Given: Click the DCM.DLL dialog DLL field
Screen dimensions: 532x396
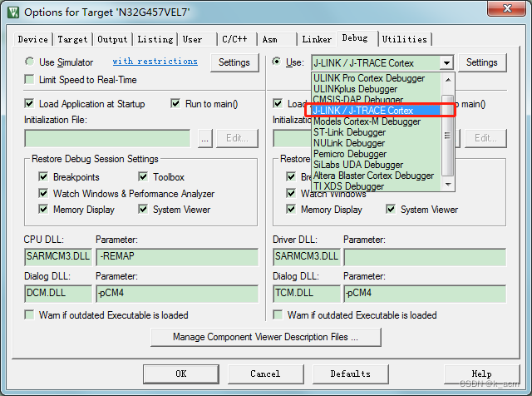Looking at the screenshot, I should point(58,294).
